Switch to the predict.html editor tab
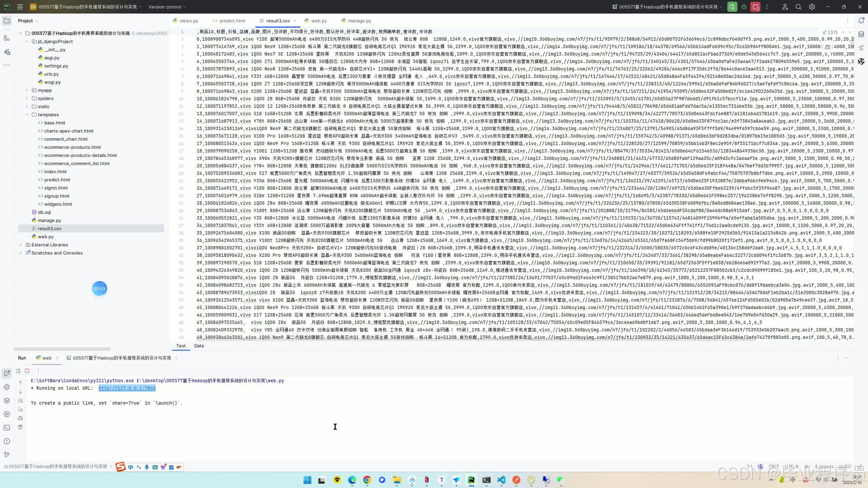This screenshot has height=488, width=868. pos(229,21)
